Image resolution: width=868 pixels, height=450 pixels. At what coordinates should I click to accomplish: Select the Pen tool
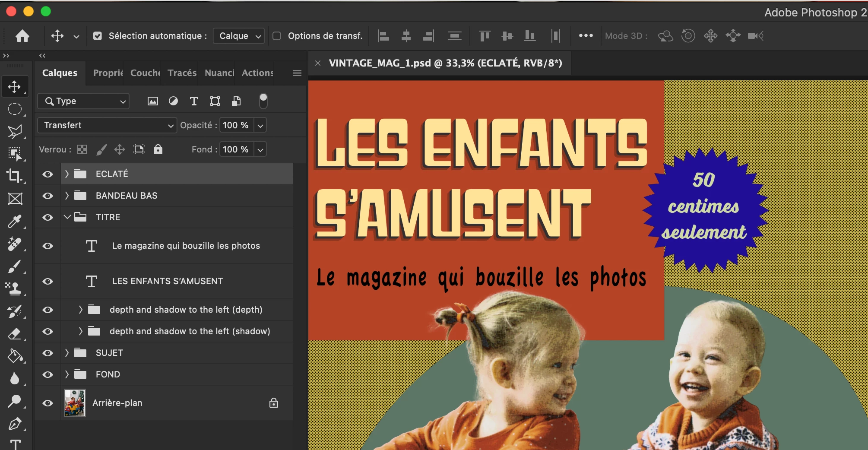coord(15,424)
